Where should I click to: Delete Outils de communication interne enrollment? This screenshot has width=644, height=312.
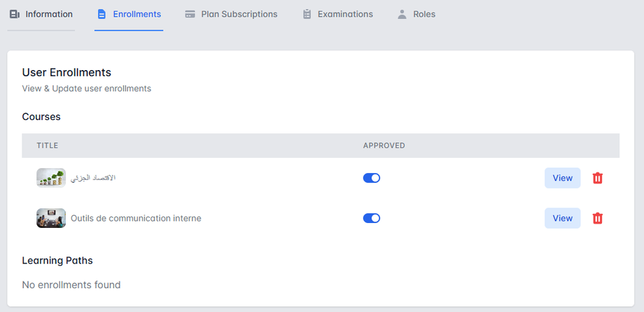click(x=597, y=218)
